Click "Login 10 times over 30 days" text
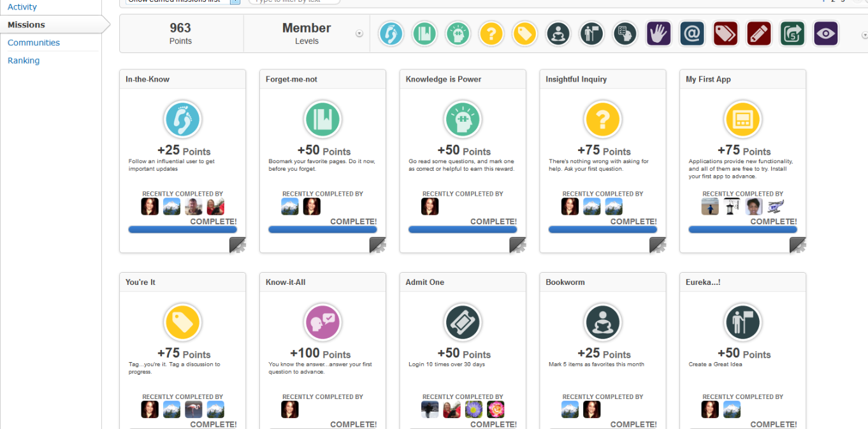Screen dimensions: 868x429 (447, 365)
